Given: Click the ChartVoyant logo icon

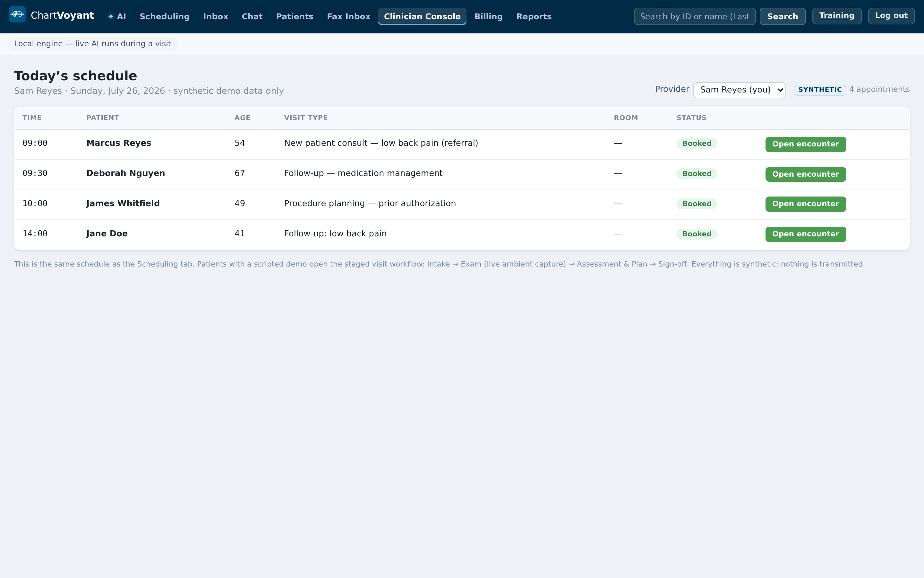Looking at the screenshot, I should pyautogui.click(x=17, y=14).
